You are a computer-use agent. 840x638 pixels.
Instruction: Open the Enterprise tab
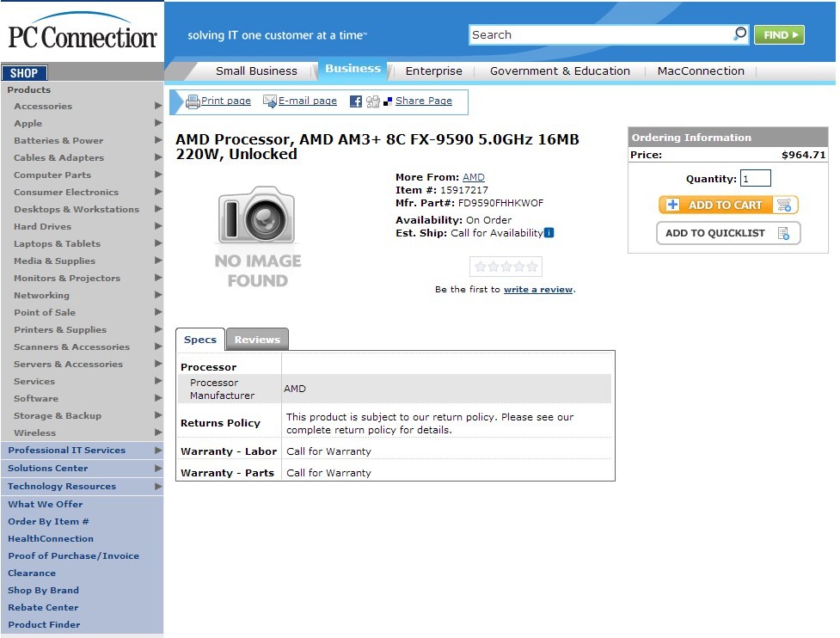pos(434,71)
